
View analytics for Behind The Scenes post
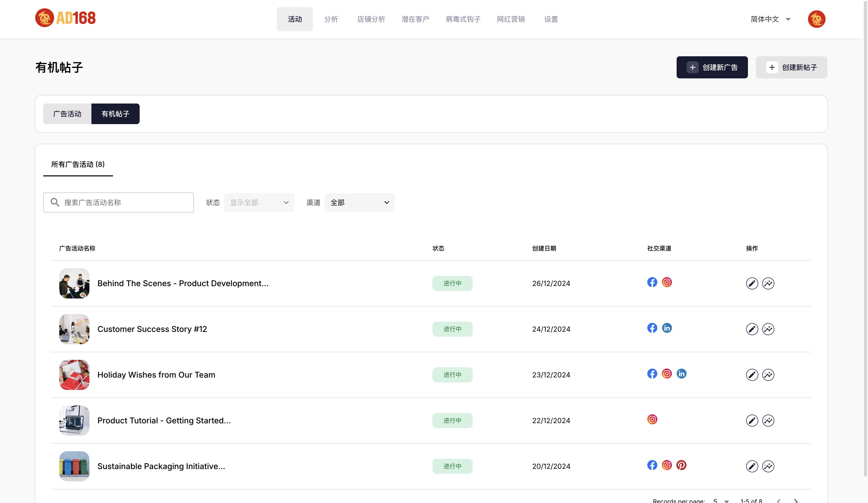coord(768,283)
